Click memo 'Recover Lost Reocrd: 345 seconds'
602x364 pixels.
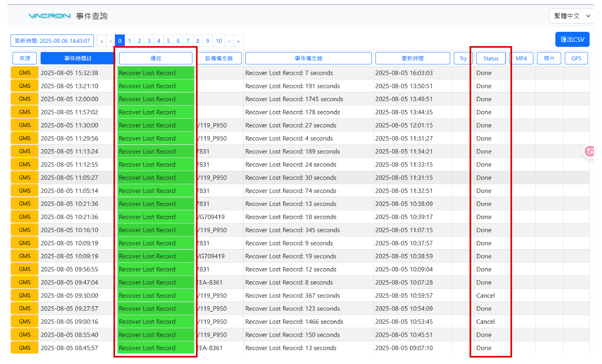coord(292,230)
